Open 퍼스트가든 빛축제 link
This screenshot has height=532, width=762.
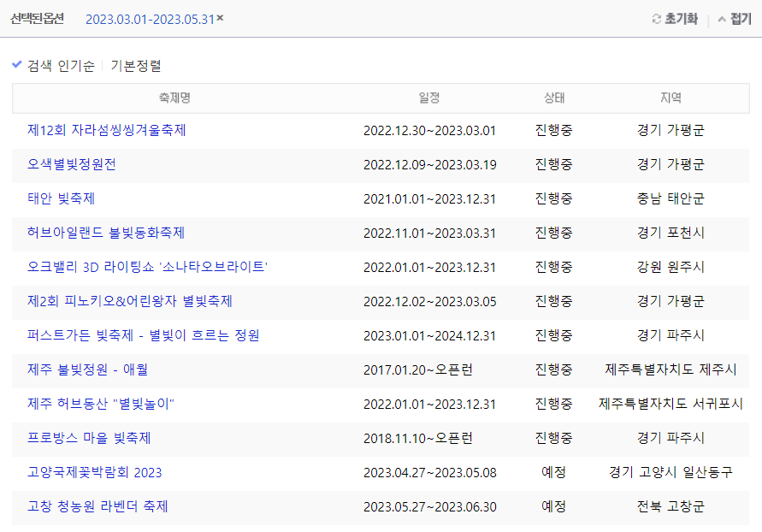144,335
